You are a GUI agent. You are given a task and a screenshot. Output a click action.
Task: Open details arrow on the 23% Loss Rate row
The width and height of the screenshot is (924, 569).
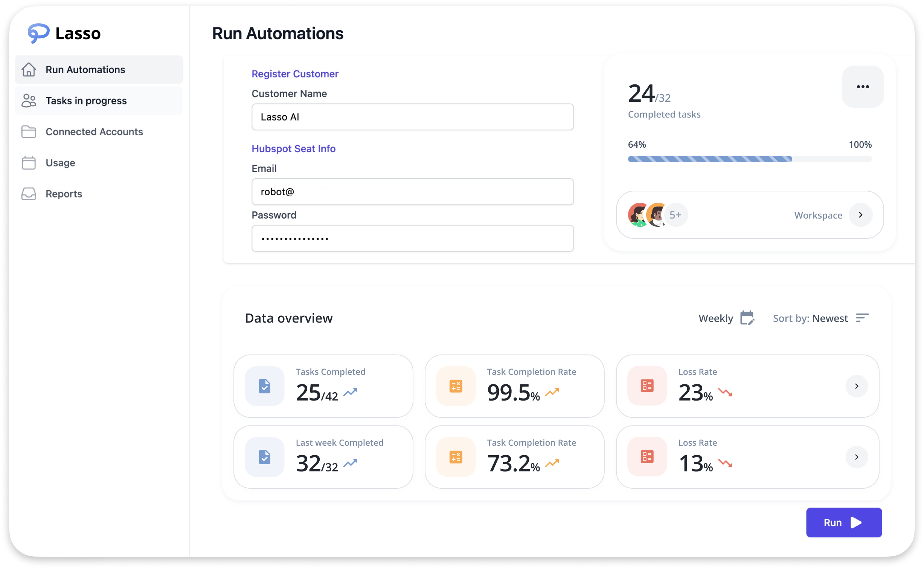click(857, 386)
